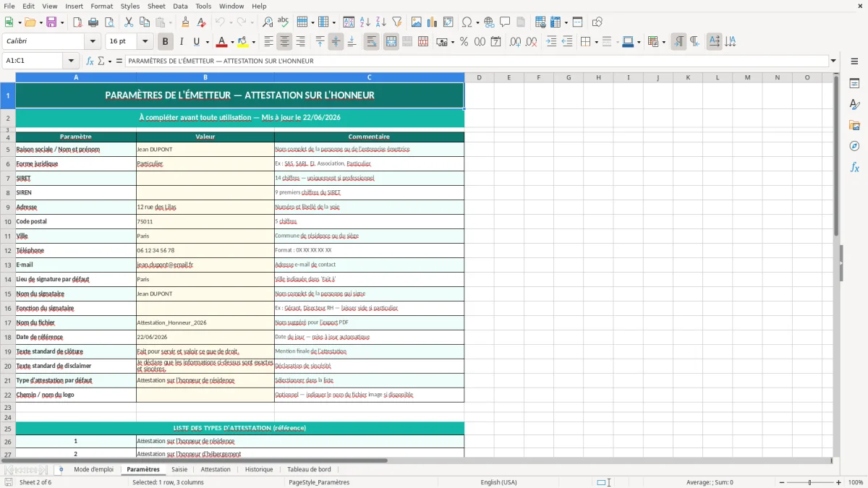Click Clear Direct Formatting icon
Image resolution: width=868 pixels, height=488 pixels.
pyautogui.click(x=200, y=22)
